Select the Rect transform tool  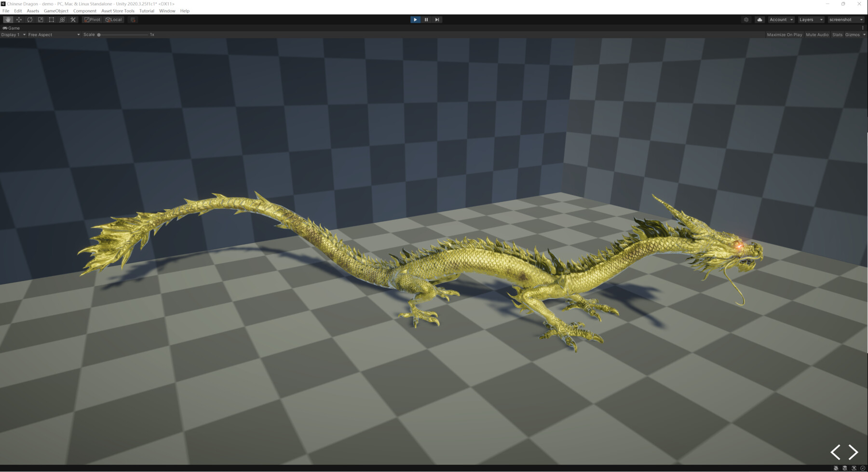(x=52, y=20)
